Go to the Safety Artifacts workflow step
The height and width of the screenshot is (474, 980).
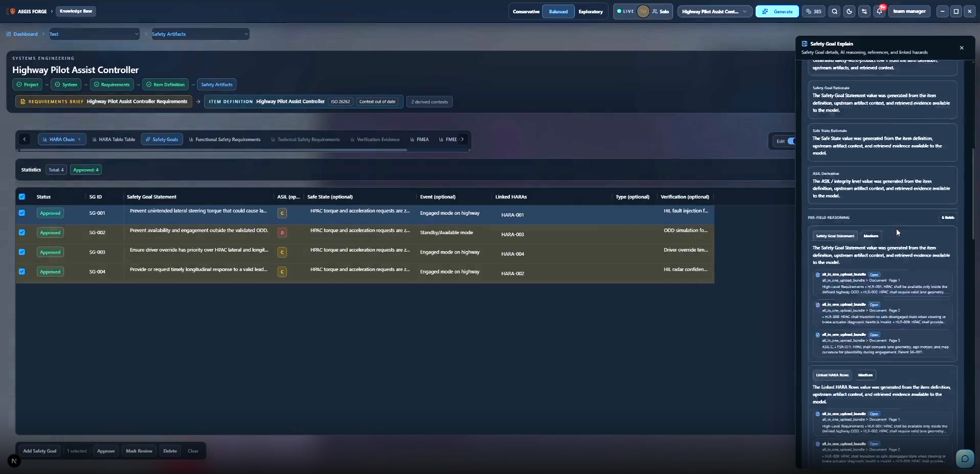(x=217, y=84)
